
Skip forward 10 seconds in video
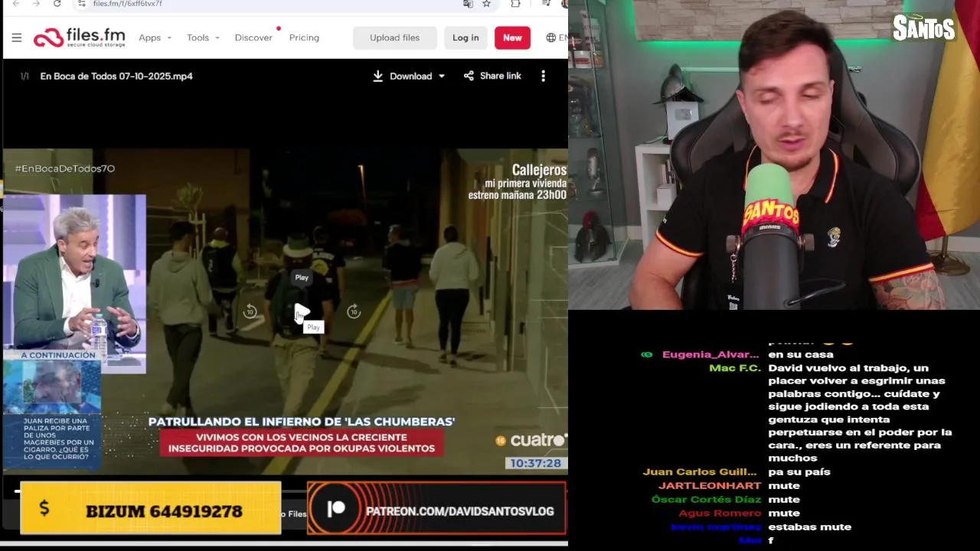coord(353,311)
